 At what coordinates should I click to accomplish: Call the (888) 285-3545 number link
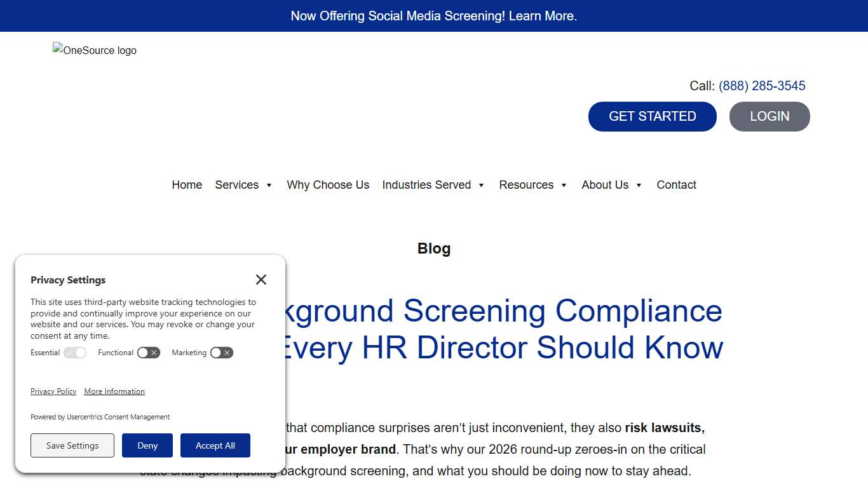point(761,85)
